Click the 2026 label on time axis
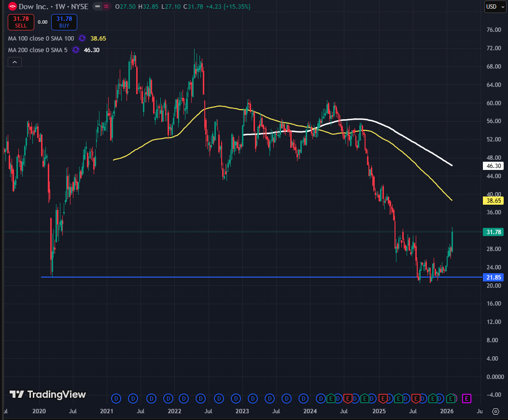Image resolution: width=508 pixels, height=420 pixels. pos(447,411)
